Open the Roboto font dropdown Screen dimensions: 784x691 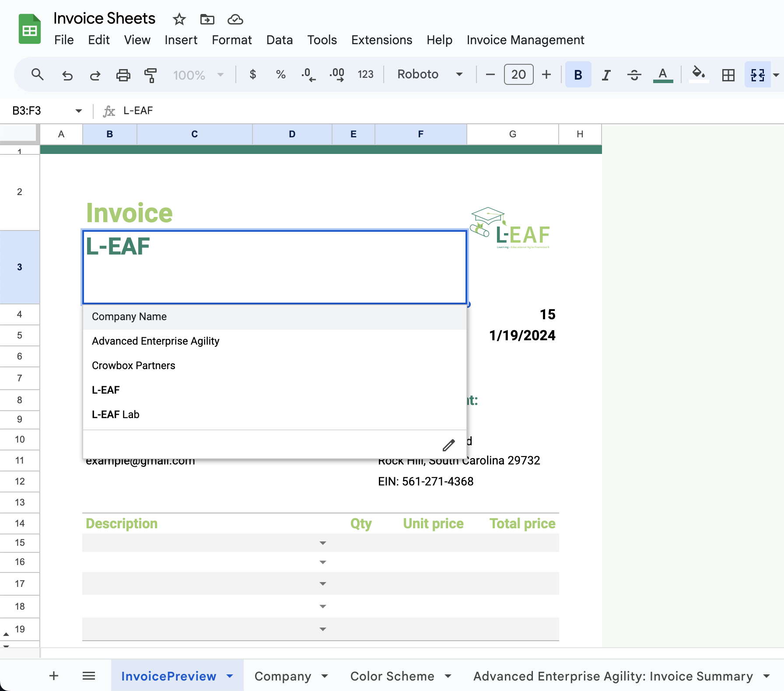pyautogui.click(x=430, y=74)
